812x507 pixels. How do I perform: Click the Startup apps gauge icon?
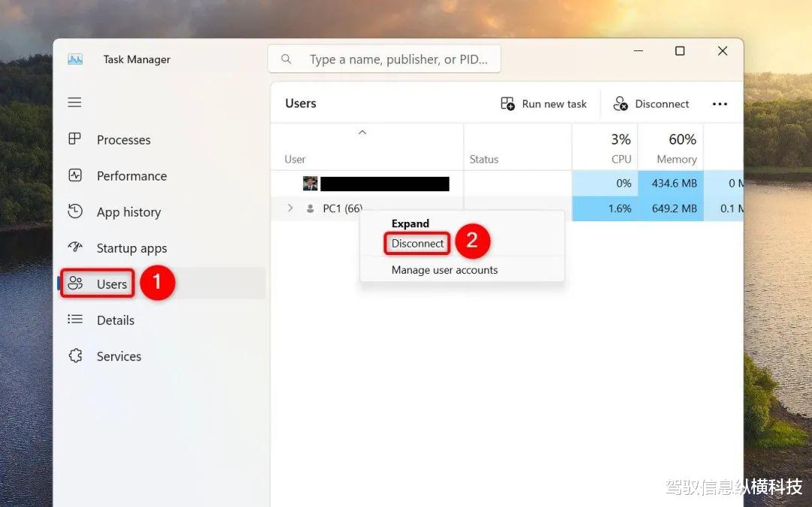75,247
